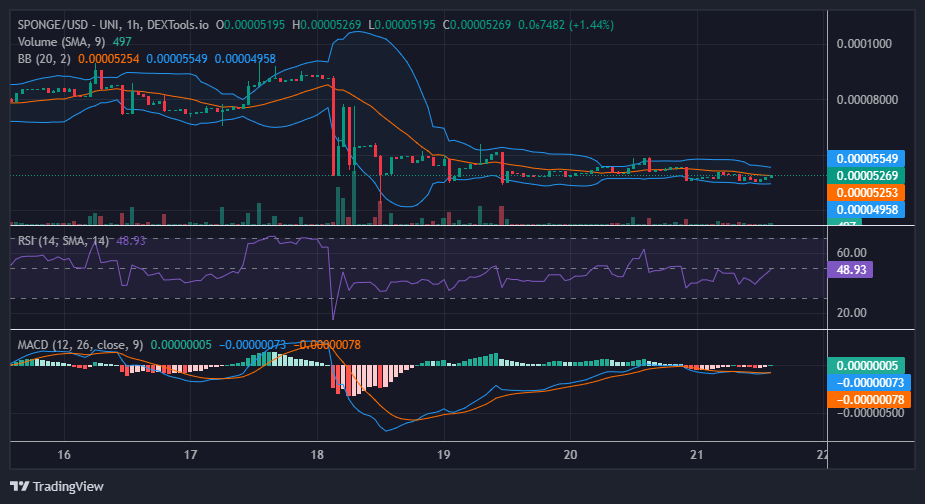The height and width of the screenshot is (504, 925).
Task: Click the purple 48.93 RSI value label
Action: 850,270
